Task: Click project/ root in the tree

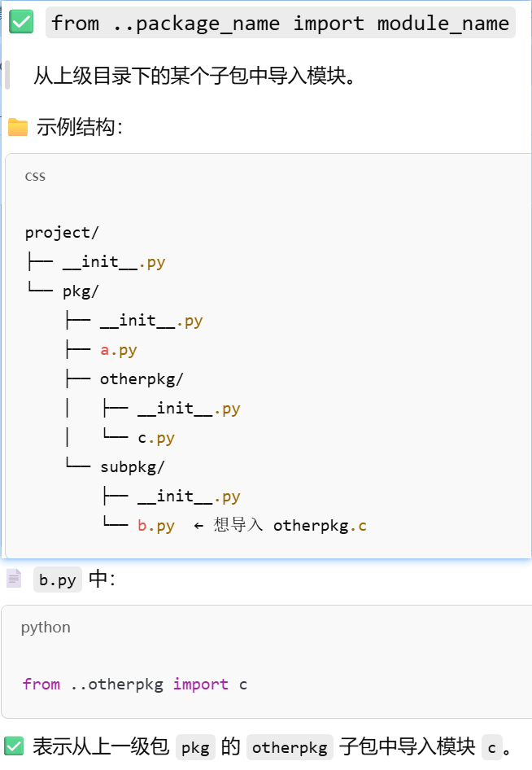Action: coord(62,232)
